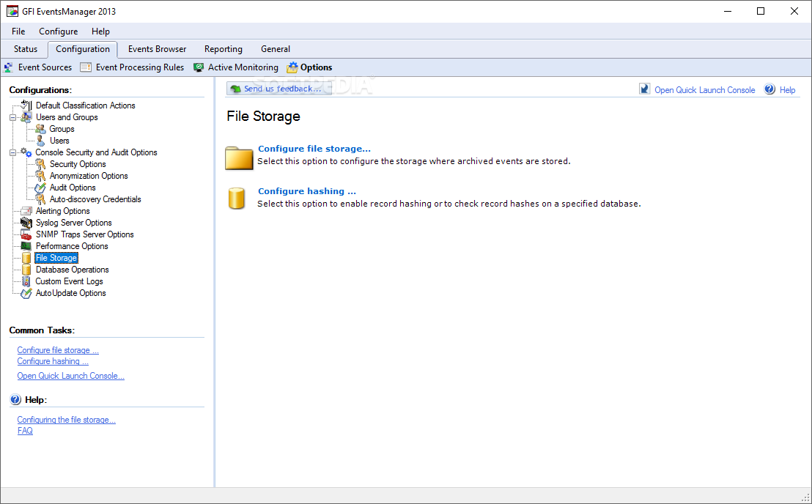Click the Send us feedback button
812x504 pixels.
(279, 89)
